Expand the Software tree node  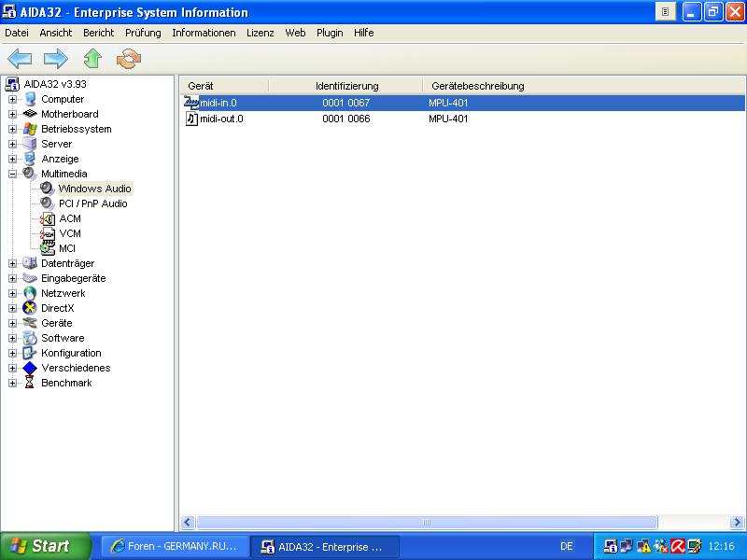click(x=13, y=338)
